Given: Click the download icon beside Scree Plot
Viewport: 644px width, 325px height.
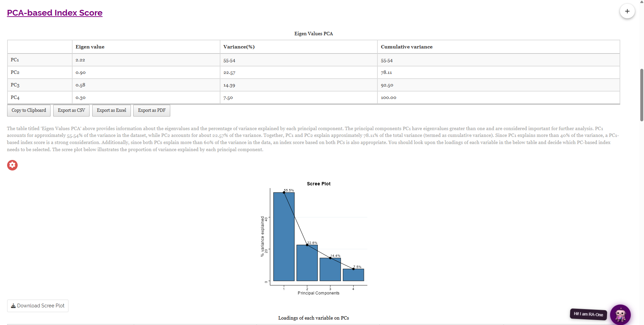Looking at the screenshot, I should click(13, 306).
